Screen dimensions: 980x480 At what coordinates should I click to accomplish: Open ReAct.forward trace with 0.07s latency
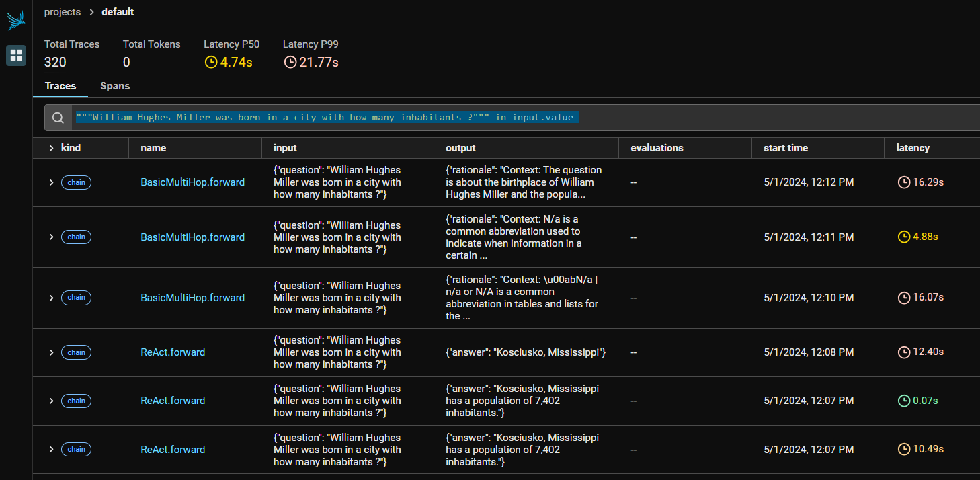coord(173,401)
